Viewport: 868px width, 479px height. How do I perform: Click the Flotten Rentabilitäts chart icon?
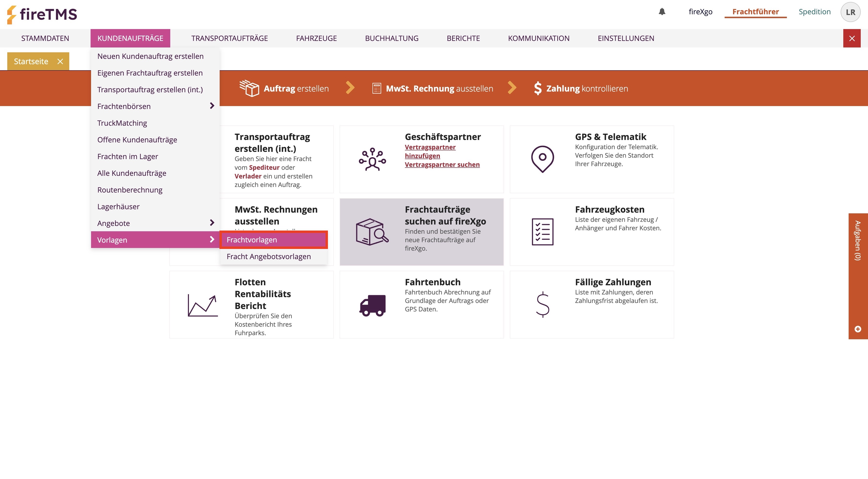202,305
